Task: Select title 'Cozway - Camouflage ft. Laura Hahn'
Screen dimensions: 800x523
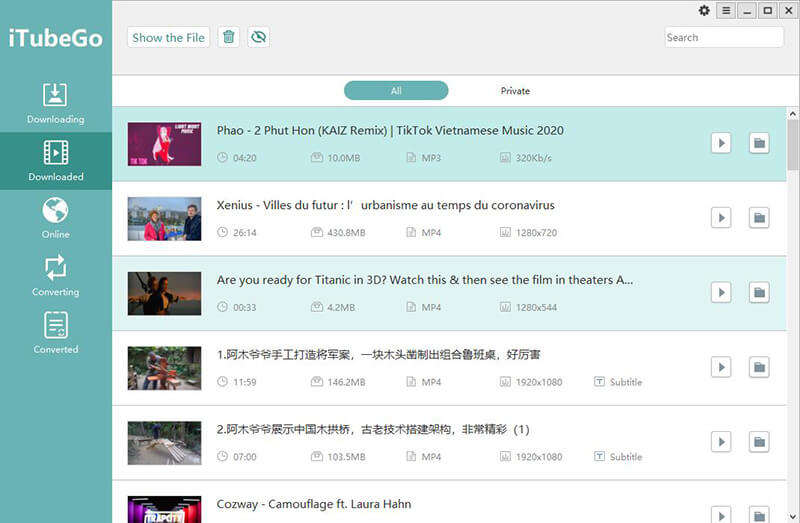Action: point(314,504)
